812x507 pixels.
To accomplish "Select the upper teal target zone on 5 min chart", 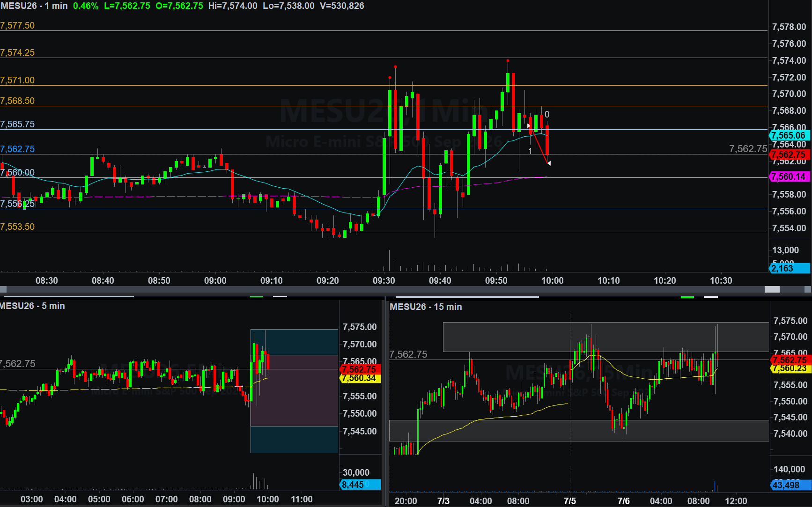I will (x=295, y=342).
